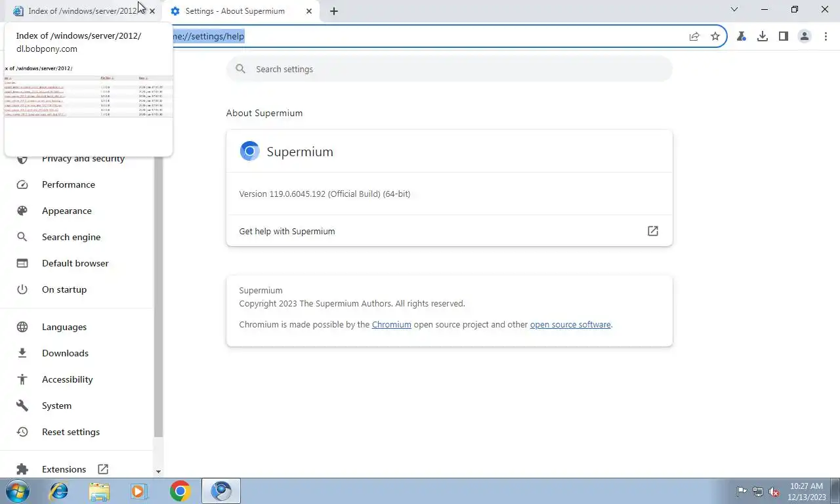Image resolution: width=840 pixels, height=504 pixels.
Task: Close the Settings - About Supermium tab
Action: click(x=310, y=11)
